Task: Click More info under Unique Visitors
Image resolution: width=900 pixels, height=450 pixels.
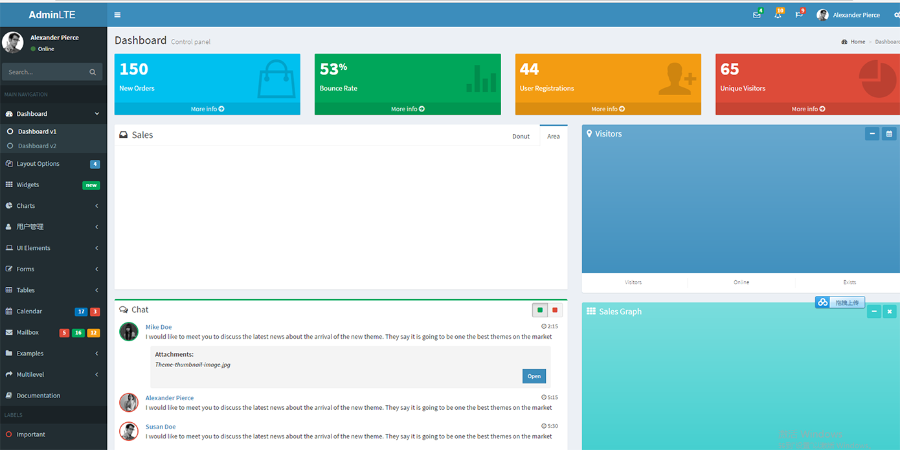Action: click(808, 108)
